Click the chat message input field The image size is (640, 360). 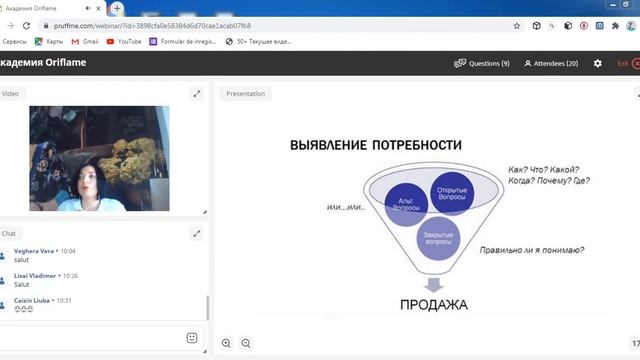point(92,338)
